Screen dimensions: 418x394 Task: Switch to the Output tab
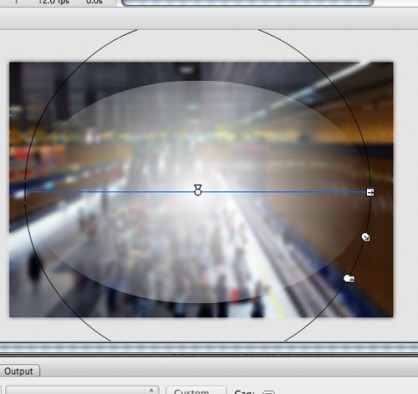pos(19,371)
